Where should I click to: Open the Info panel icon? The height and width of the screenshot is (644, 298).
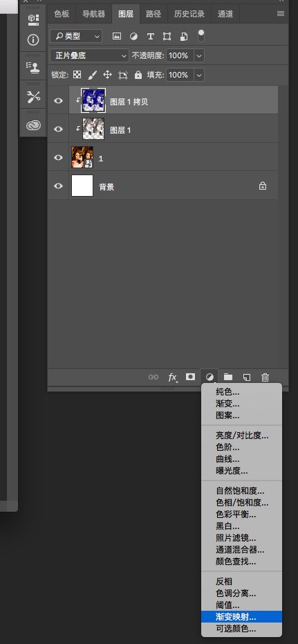32,40
